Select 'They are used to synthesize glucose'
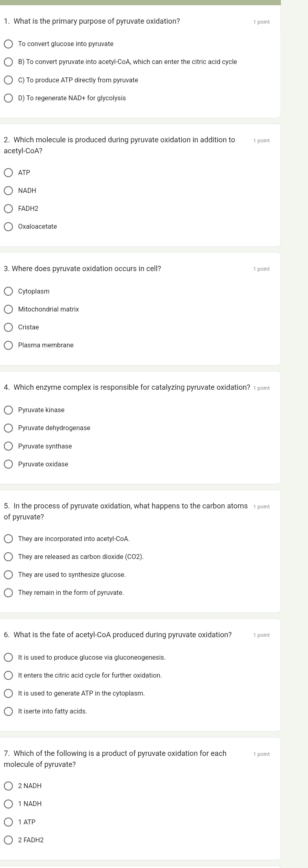 click(x=9, y=575)
